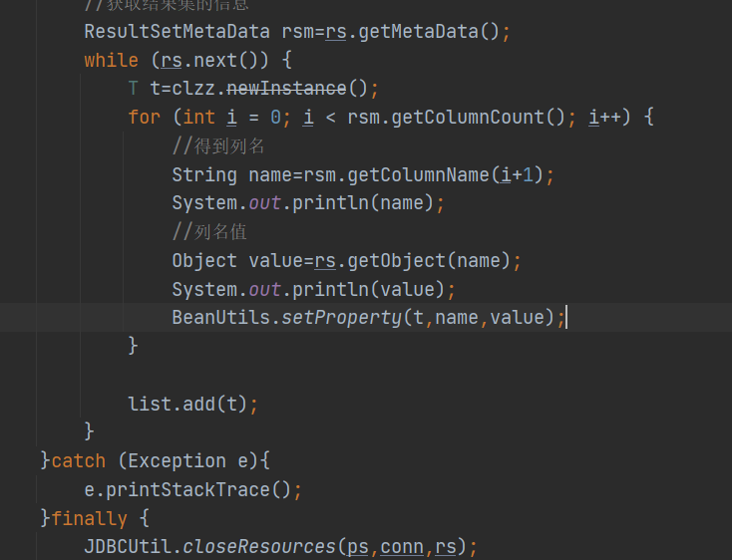Click the Object value declaration
The height and width of the screenshot is (560, 732).
pyautogui.click(x=237, y=261)
